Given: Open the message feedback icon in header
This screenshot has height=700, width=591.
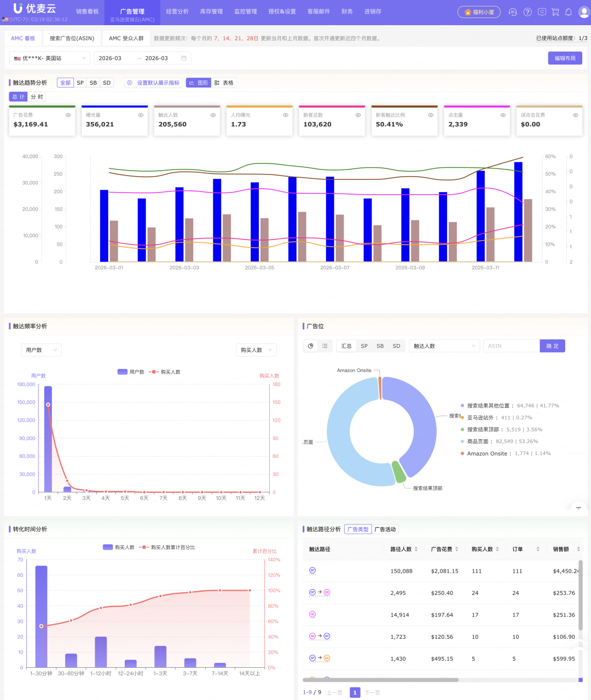Looking at the screenshot, I should tap(541, 12).
